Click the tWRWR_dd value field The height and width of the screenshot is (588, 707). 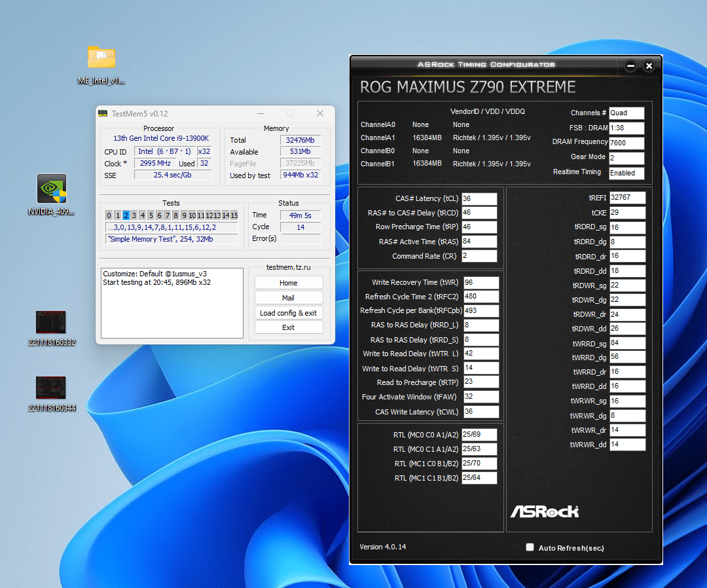[x=628, y=444]
